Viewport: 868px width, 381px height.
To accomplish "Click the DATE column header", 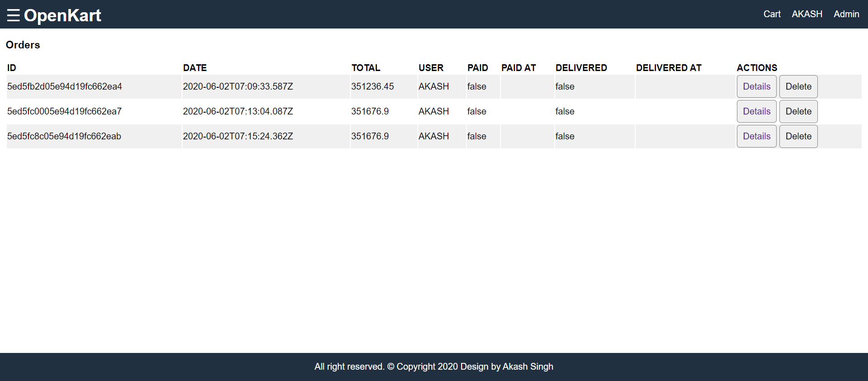I will click(x=195, y=68).
